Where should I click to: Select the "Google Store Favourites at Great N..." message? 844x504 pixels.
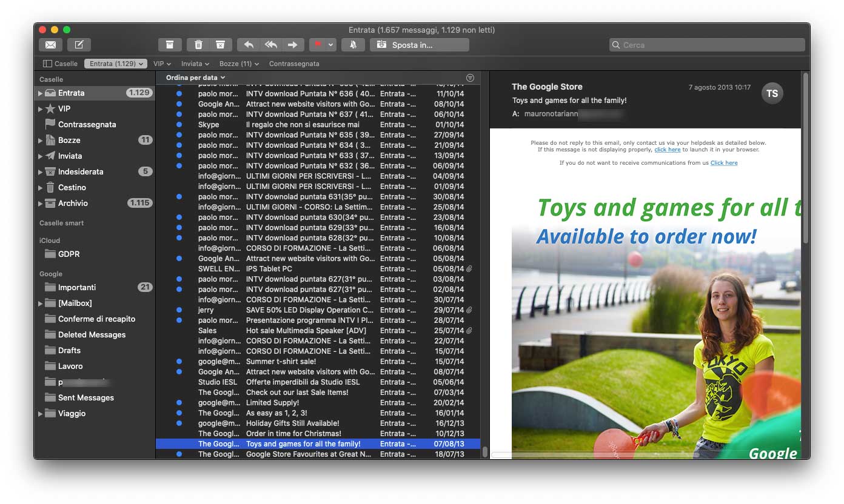pos(318,454)
